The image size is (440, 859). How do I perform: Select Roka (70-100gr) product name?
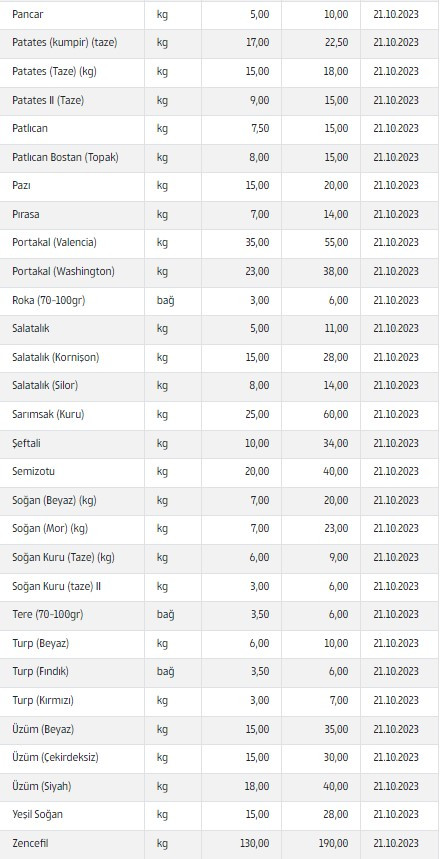(x=49, y=300)
